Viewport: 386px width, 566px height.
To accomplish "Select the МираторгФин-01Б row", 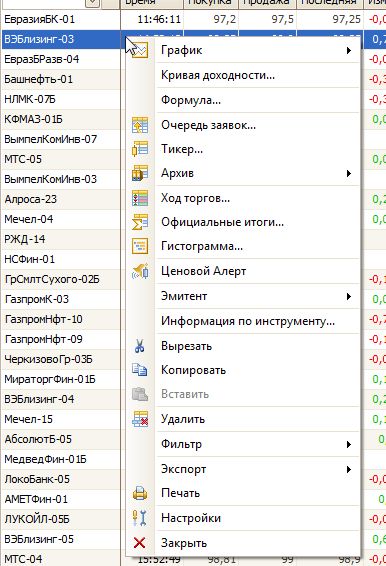I will (x=61, y=379).
